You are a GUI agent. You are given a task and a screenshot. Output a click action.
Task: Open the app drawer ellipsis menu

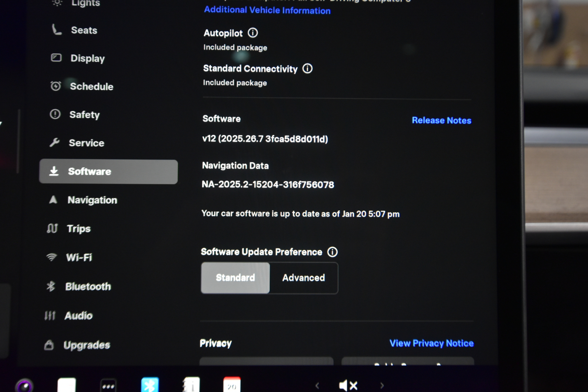[108, 385]
